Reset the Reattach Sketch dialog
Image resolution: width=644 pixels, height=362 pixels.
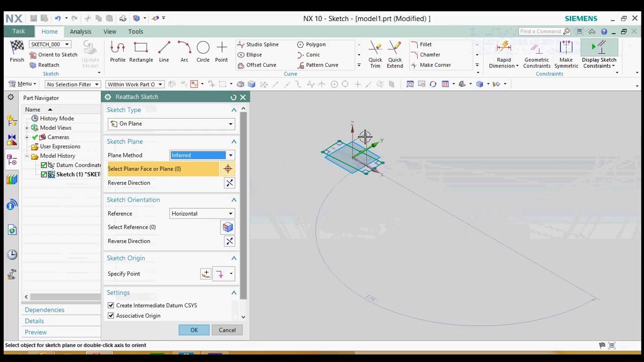tap(233, 97)
